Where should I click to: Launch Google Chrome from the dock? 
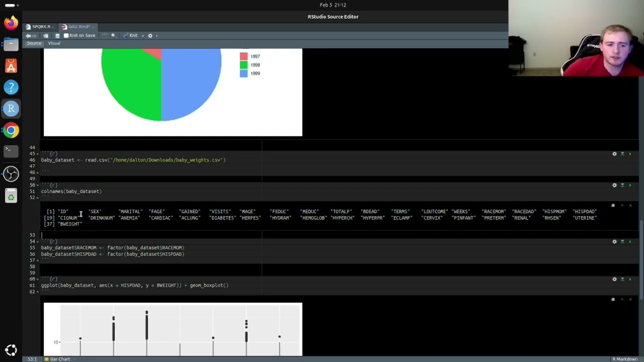(x=11, y=131)
